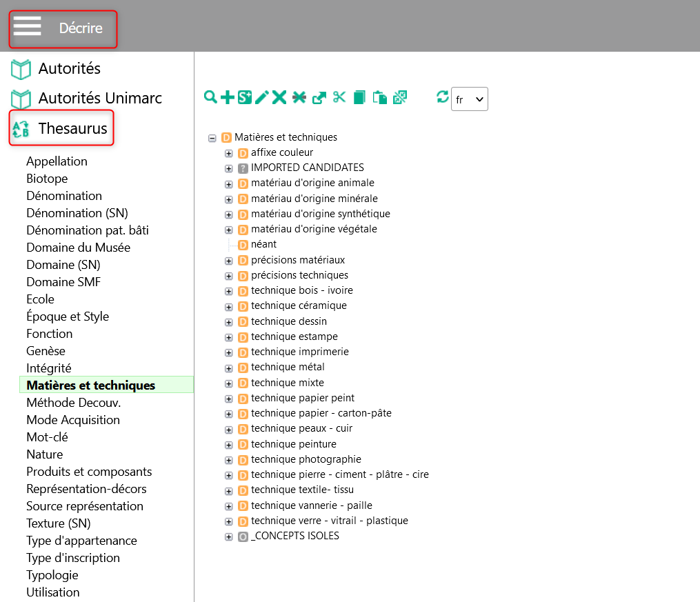Open the hamburger menu next to Décrire
700x602 pixels.
point(27,26)
